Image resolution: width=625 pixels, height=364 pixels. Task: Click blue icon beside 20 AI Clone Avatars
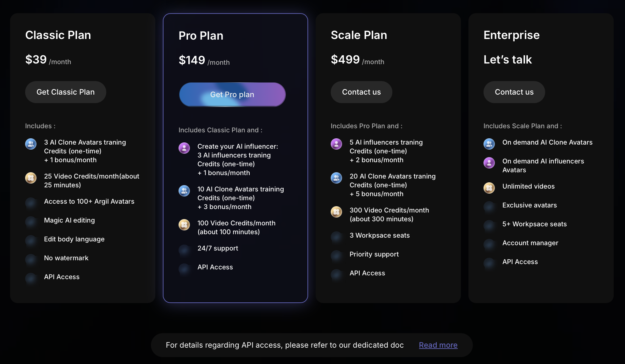[336, 178]
